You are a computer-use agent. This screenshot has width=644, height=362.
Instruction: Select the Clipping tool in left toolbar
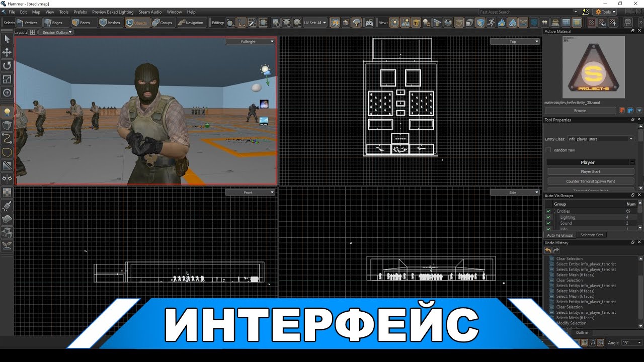(7, 165)
